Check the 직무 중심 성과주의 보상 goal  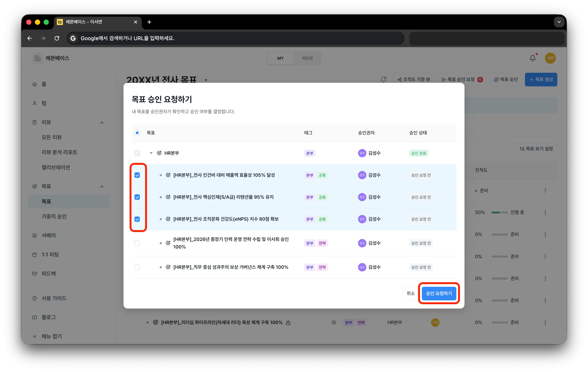pos(137,267)
